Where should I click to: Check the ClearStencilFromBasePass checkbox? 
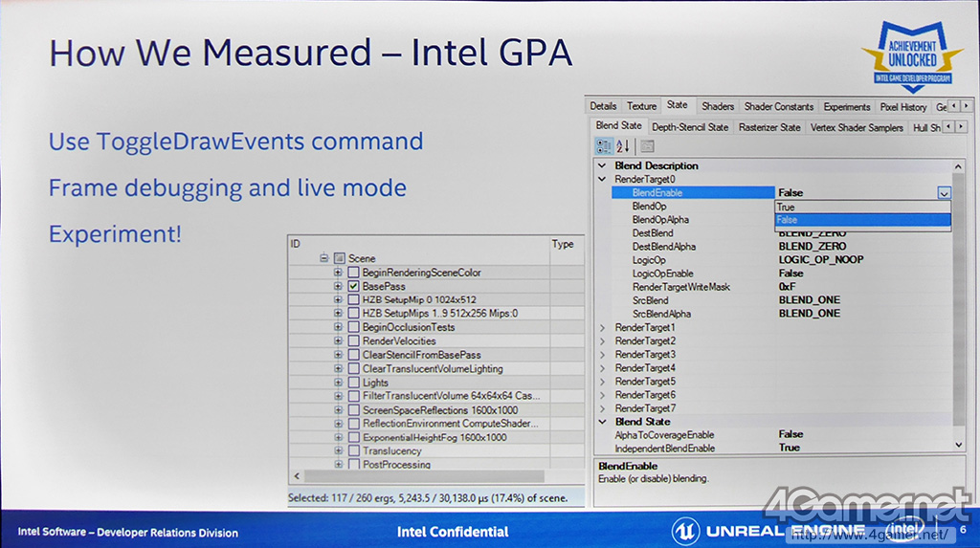tap(354, 355)
